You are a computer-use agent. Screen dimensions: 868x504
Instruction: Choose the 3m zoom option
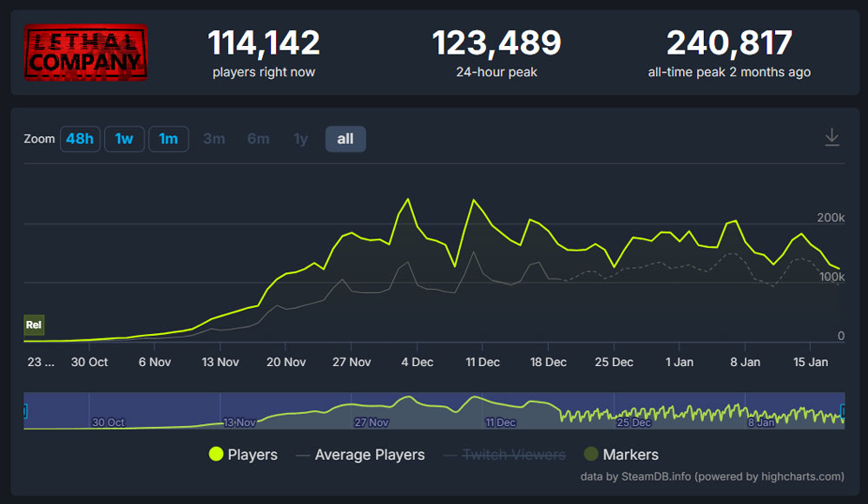[214, 138]
